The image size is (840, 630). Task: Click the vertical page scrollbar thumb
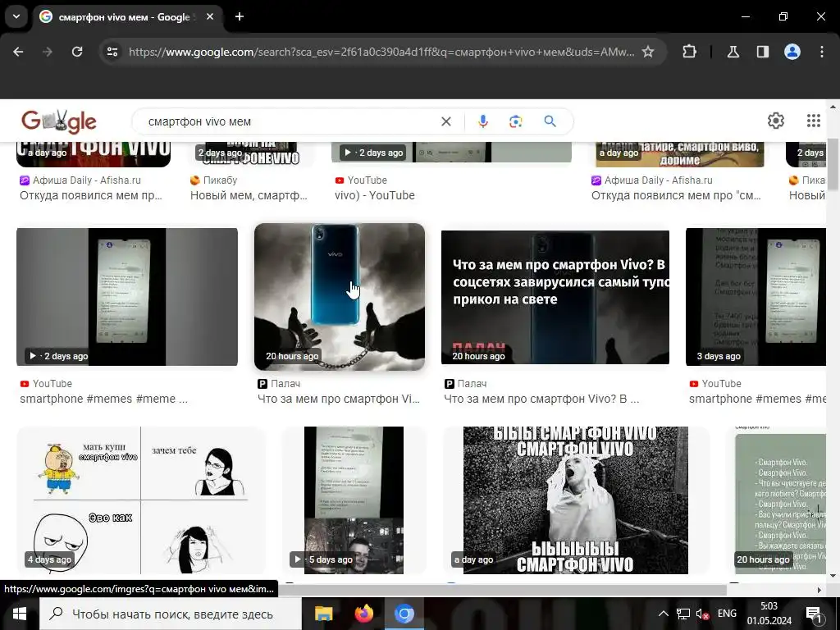(833, 163)
